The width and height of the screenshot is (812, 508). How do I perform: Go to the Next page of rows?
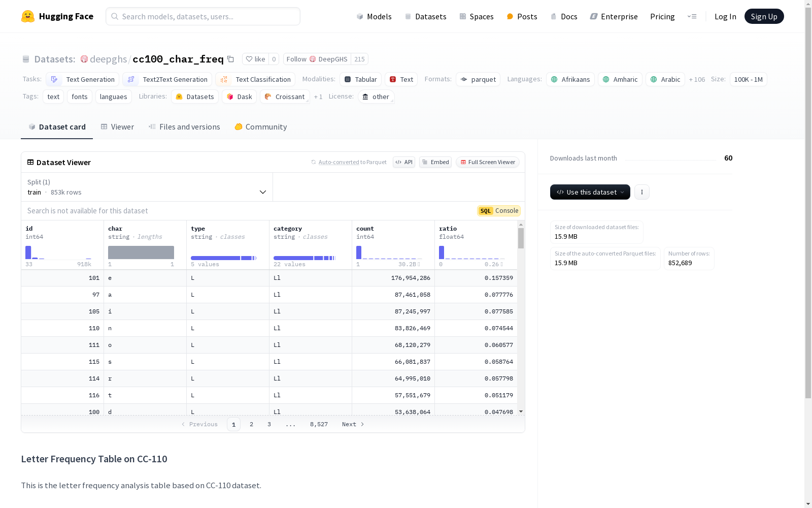tap(353, 424)
